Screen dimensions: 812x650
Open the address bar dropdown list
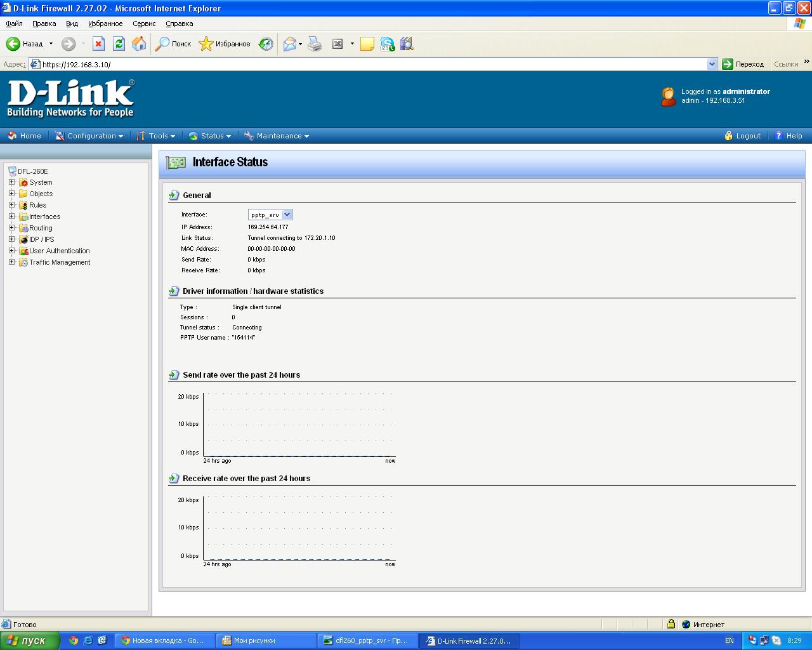pyautogui.click(x=712, y=64)
